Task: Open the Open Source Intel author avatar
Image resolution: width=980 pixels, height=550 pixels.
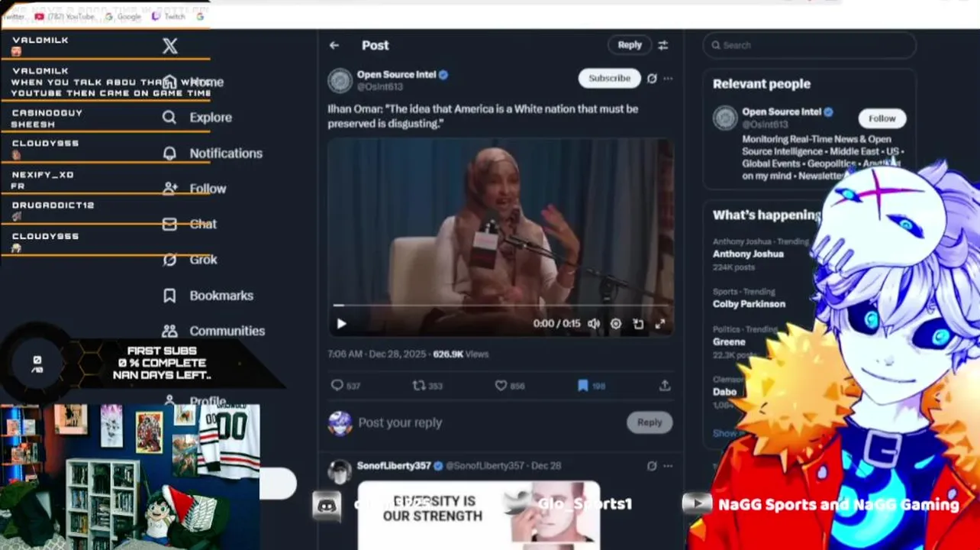Action: (x=340, y=80)
